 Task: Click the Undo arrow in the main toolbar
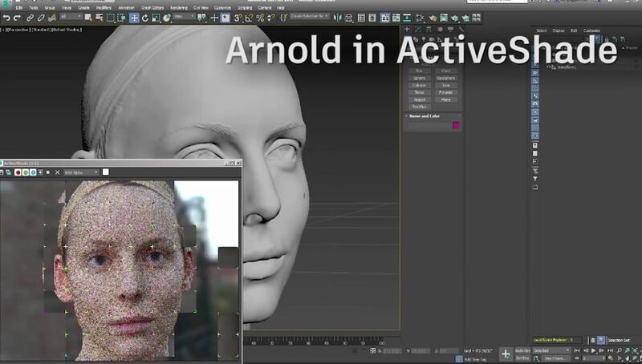click(x=6, y=17)
